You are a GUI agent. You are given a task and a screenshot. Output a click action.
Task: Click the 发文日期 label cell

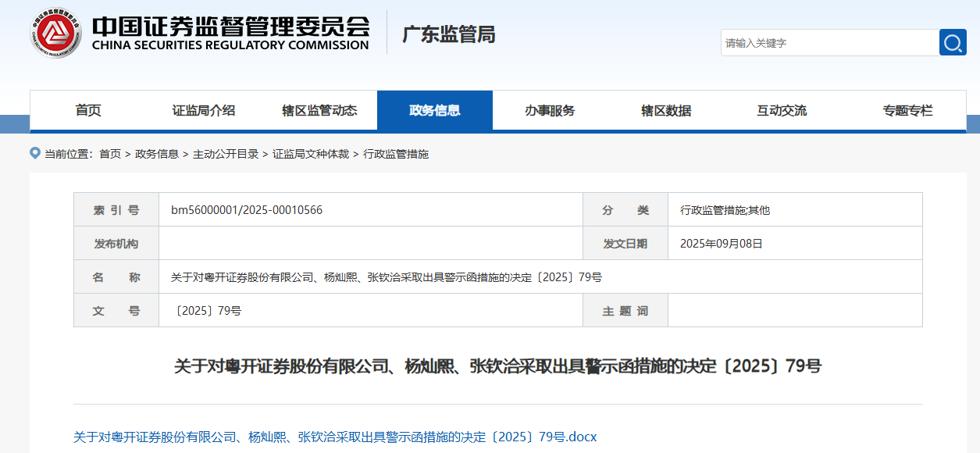tap(625, 244)
